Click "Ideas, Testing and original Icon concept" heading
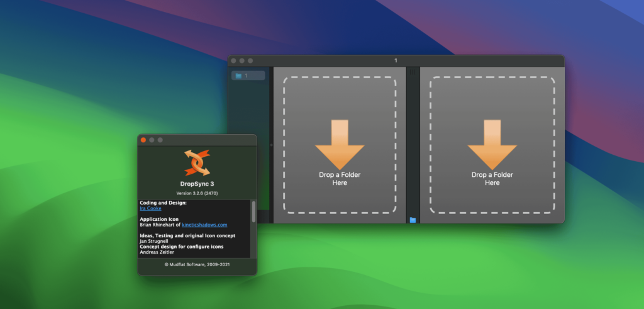644x309 pixels. pos(187,236)
